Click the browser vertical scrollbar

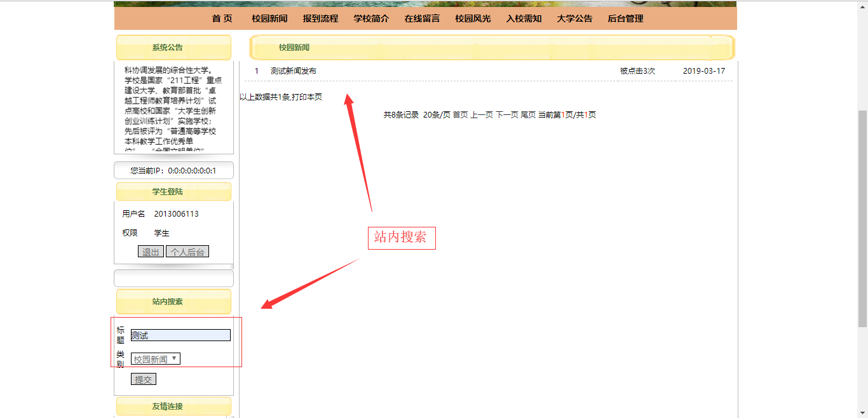click(862, 218)
